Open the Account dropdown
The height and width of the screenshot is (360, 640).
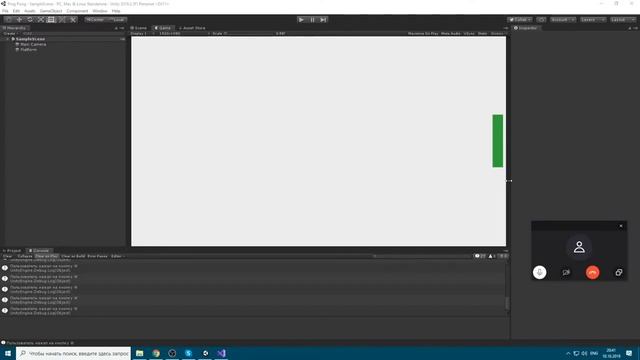pos(562,20)
